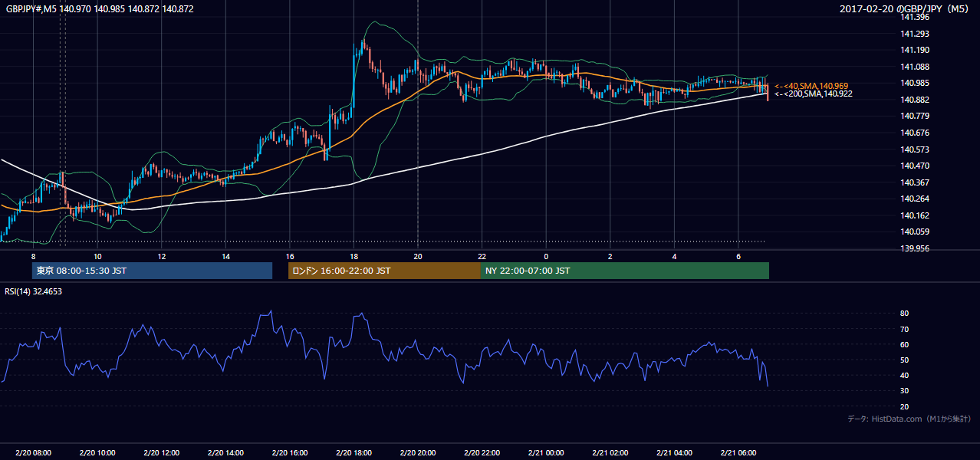Click the 2/20 14:00 date label
This screenshot has width=980, height=460.
click(x=225, y=452)
